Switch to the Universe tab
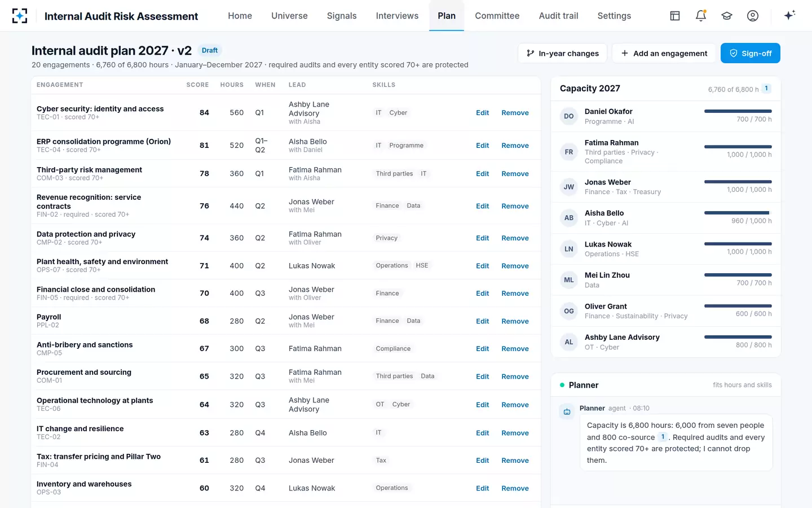Viewport: 812px width, 508px height. tap(289, 16)
